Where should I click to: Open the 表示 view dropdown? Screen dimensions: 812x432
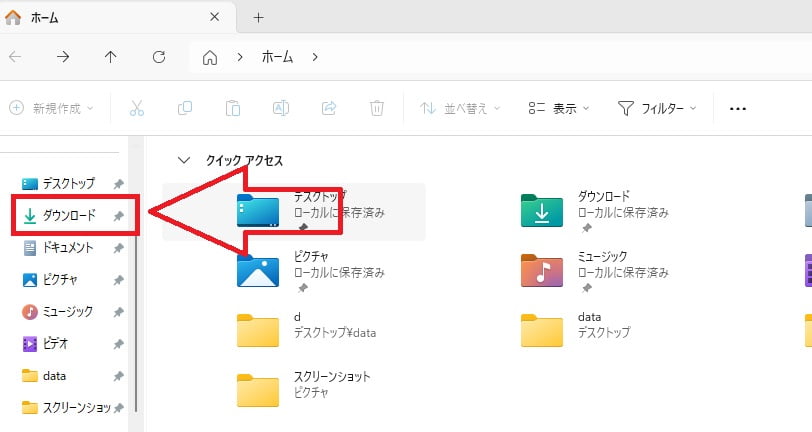[x=558, y=108]
